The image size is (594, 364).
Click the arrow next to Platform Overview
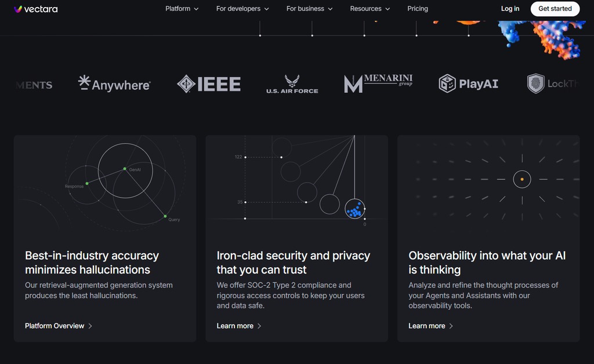pos(90,326)
